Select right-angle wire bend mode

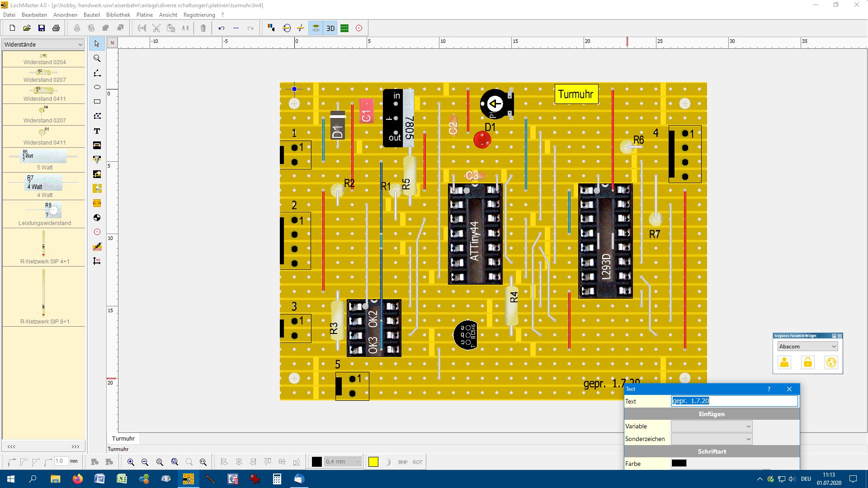coord(12,462)
